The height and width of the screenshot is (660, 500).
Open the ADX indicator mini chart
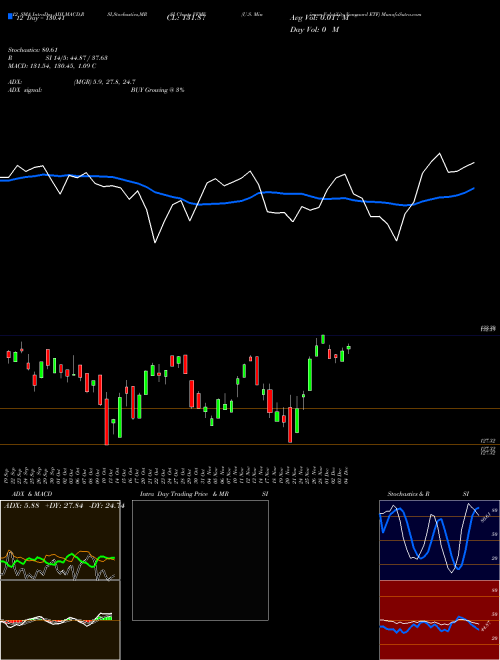[60, 540]
